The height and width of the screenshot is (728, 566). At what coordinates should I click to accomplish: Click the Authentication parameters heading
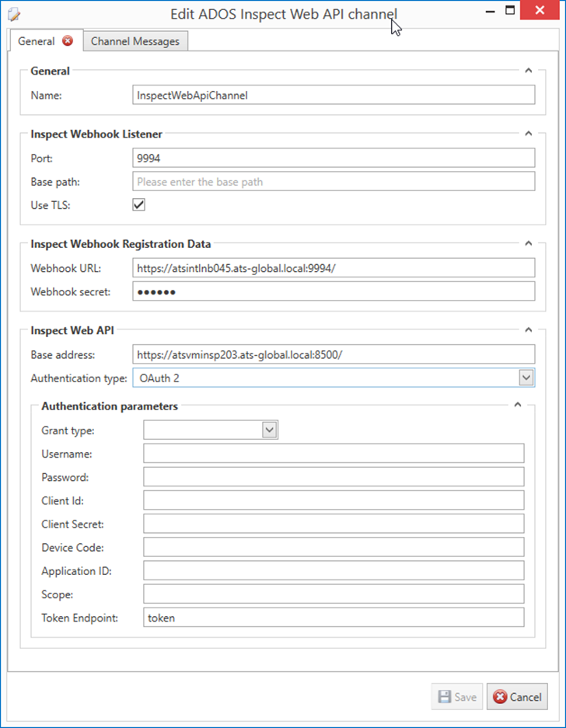(110, 406)
